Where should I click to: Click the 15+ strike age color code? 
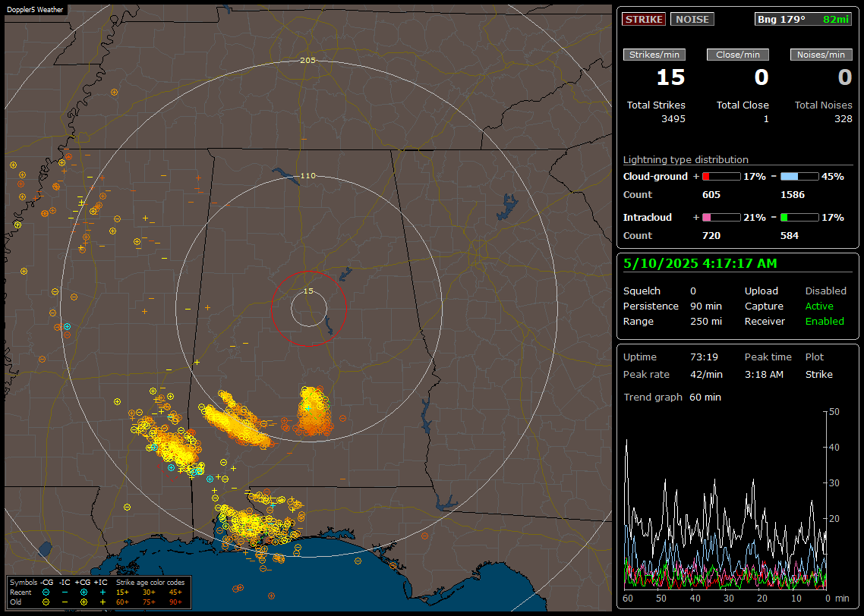[x=122, y=592]
